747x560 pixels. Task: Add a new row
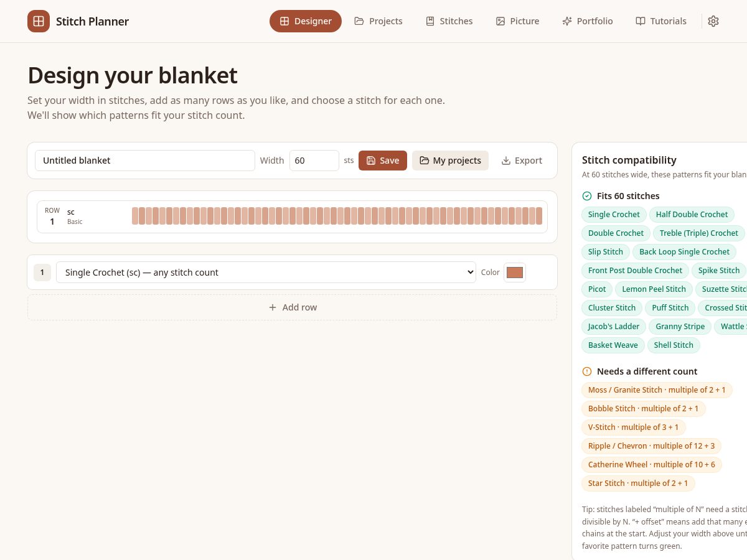pos(292,307)
